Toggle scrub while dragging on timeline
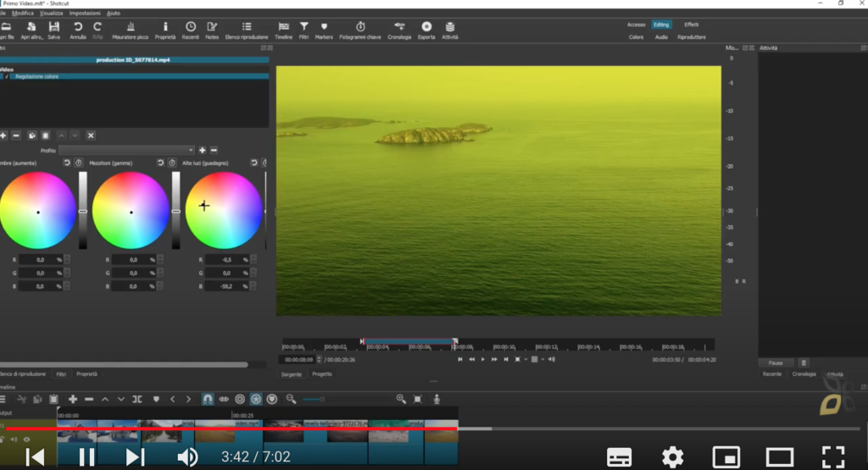This screenshot has width=868, height=470. (224, 399)
